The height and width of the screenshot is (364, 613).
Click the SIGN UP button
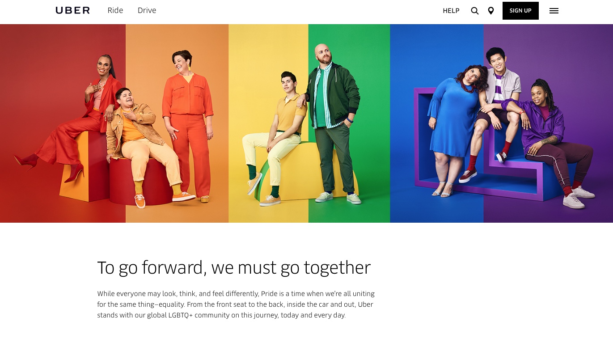click(x=520, y=11)
